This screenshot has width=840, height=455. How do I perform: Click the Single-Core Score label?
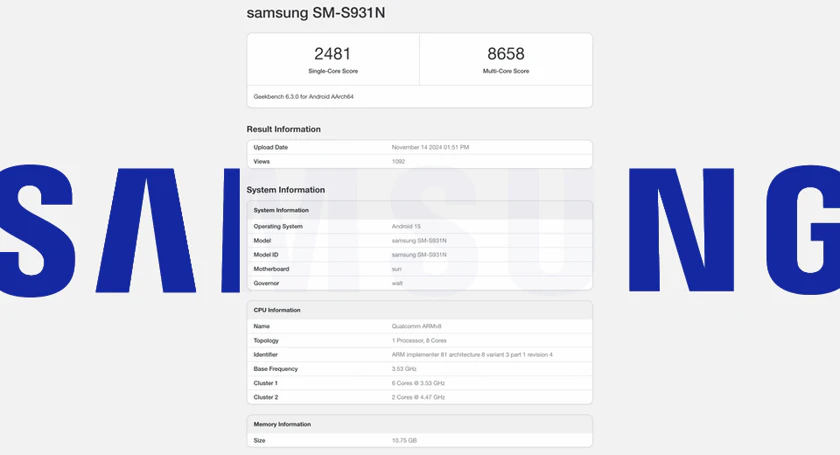point(333,71)
